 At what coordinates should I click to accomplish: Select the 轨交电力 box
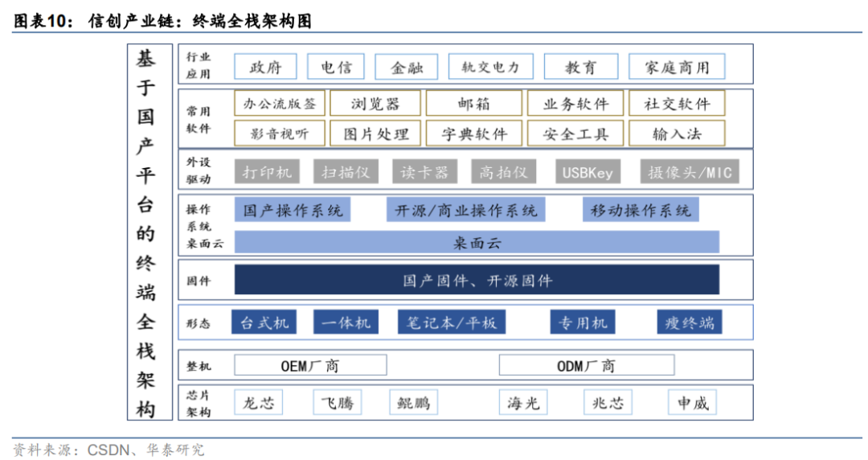(490, 68)
